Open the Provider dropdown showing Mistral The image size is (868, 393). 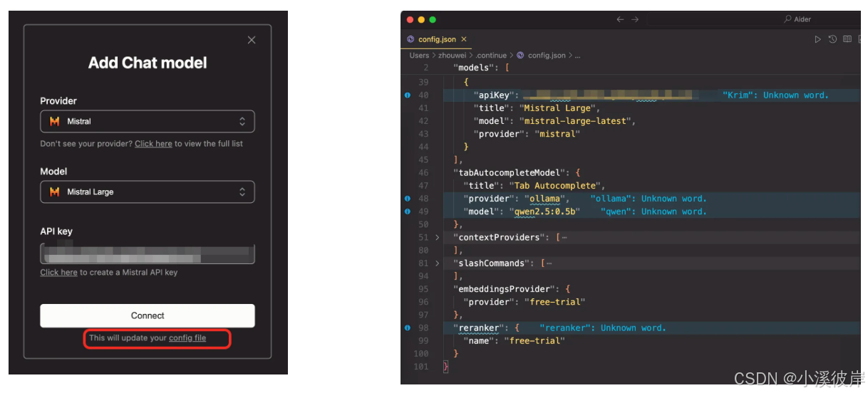148,122
